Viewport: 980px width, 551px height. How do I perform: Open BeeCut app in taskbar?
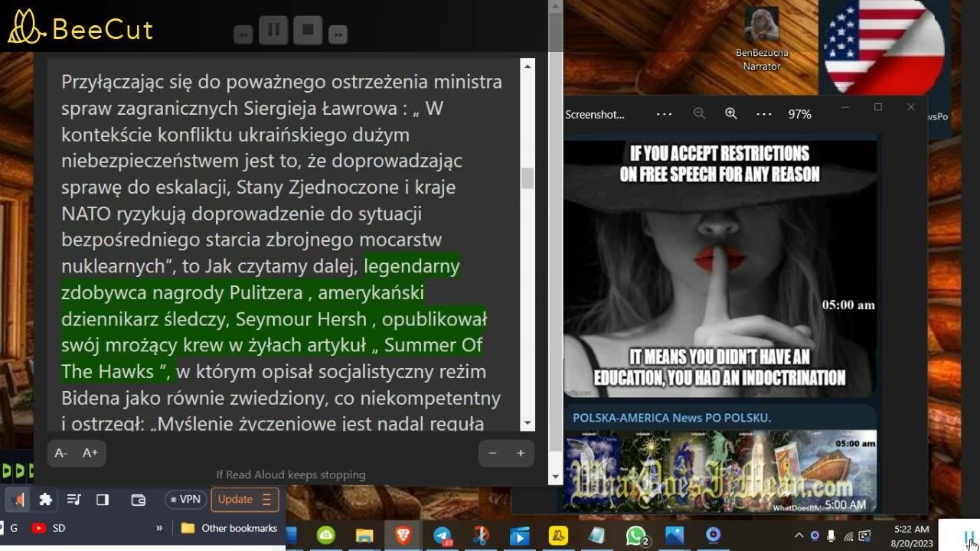[558, 536]
